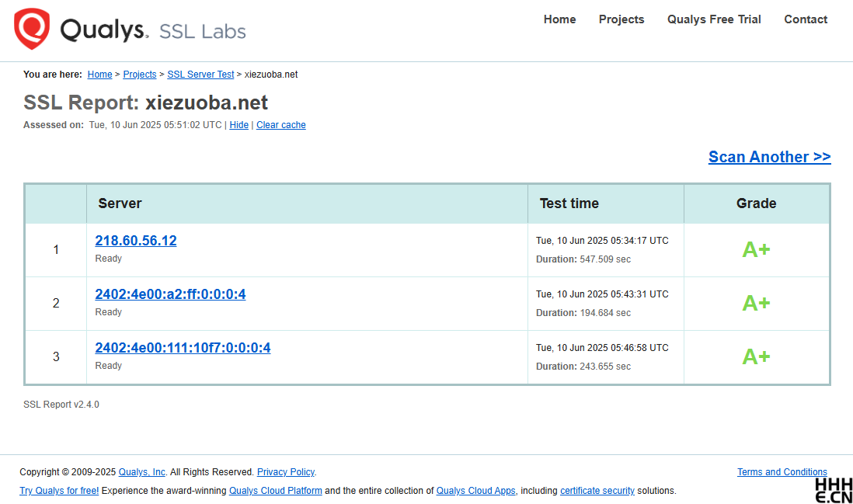
Task: Click the Clear cache link
Action: [x=280, y=125]
